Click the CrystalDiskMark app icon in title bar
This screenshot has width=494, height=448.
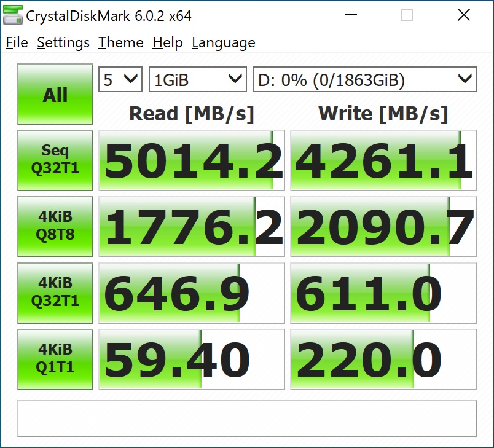pyautogui.click(x=13, y=15)
